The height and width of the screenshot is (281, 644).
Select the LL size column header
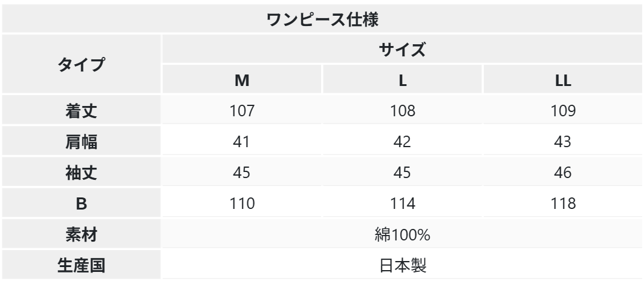563,79
